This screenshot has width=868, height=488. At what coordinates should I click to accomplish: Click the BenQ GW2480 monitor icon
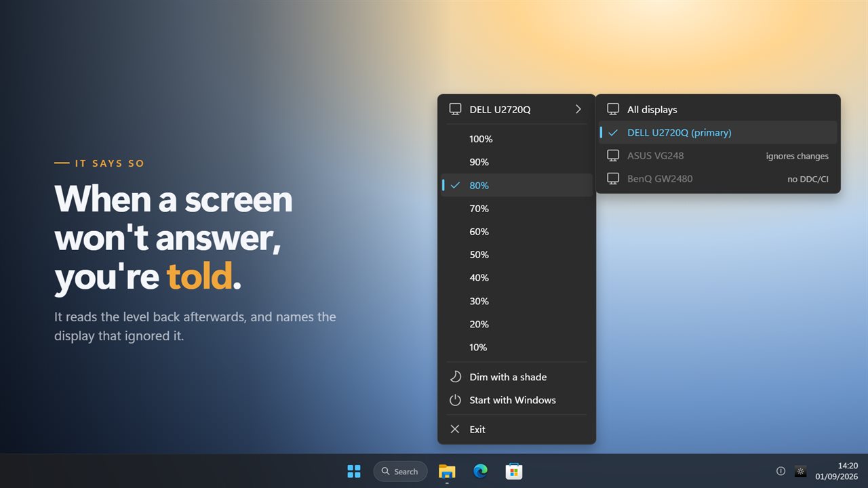(613, 178)
